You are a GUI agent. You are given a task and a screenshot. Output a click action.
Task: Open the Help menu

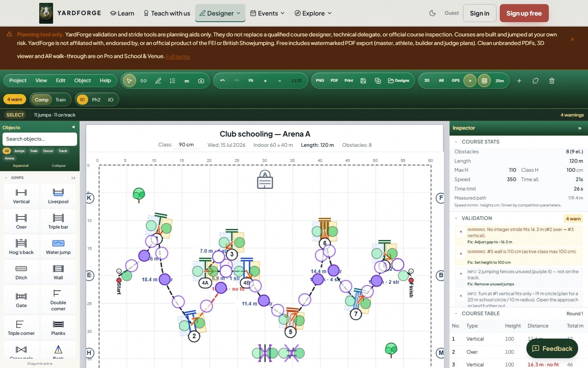pos(105,81)
